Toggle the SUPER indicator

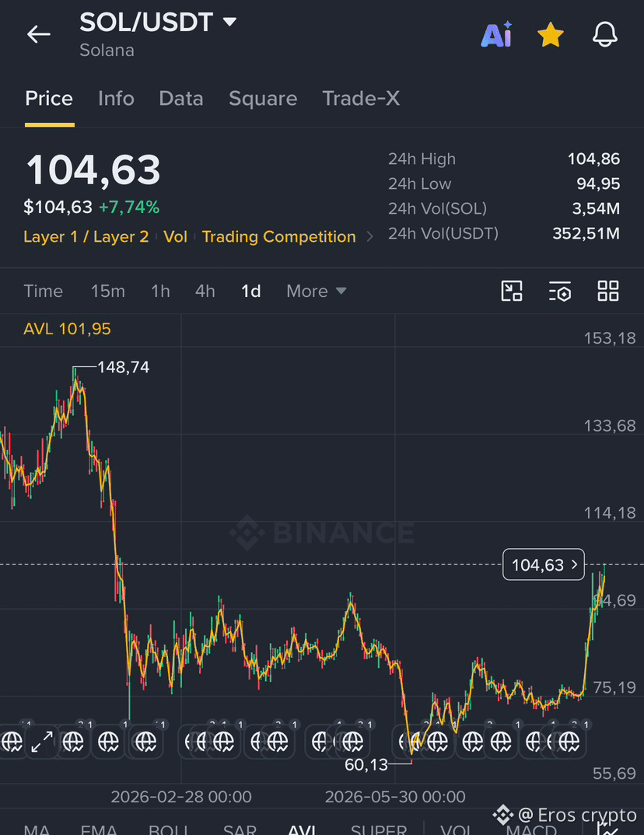379,829
